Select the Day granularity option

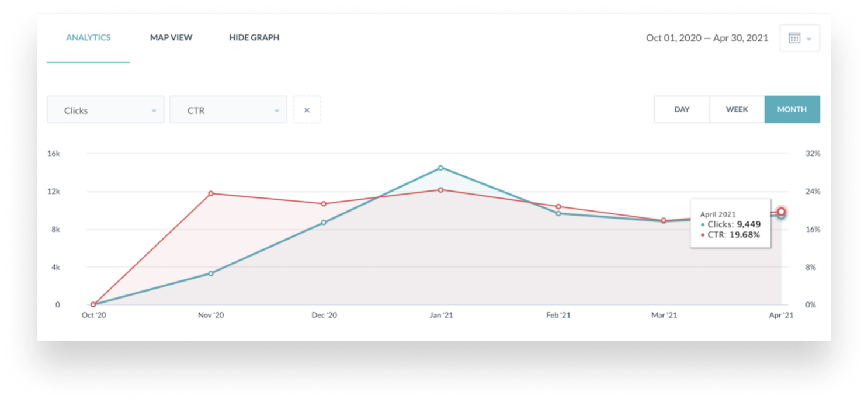pos(682,109)
